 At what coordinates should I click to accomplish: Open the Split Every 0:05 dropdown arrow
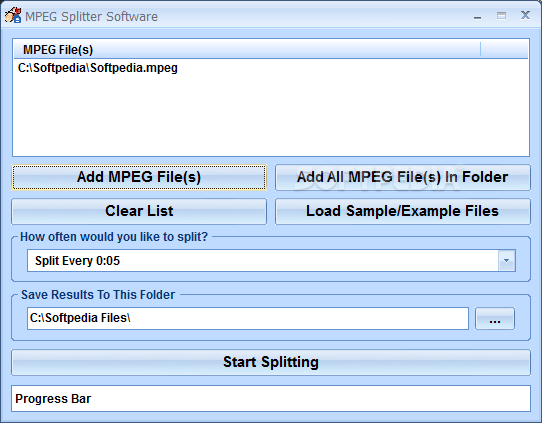point(507,261)
